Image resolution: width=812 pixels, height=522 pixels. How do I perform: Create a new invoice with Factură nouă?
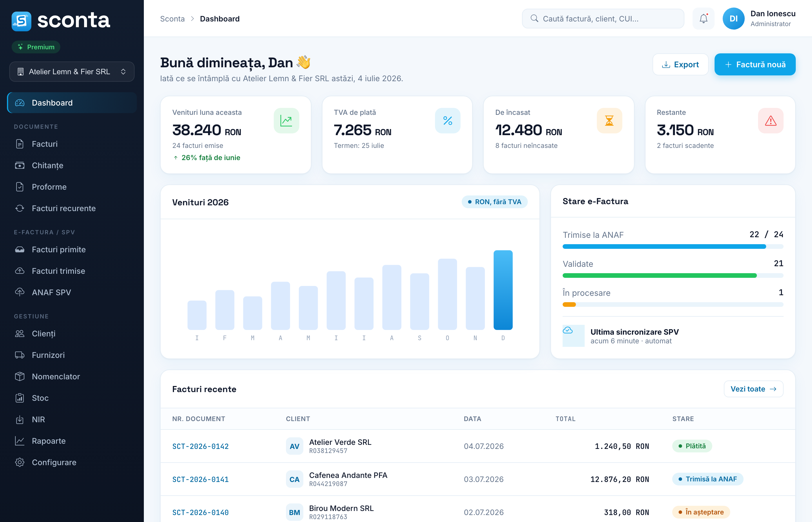[755, 64]
